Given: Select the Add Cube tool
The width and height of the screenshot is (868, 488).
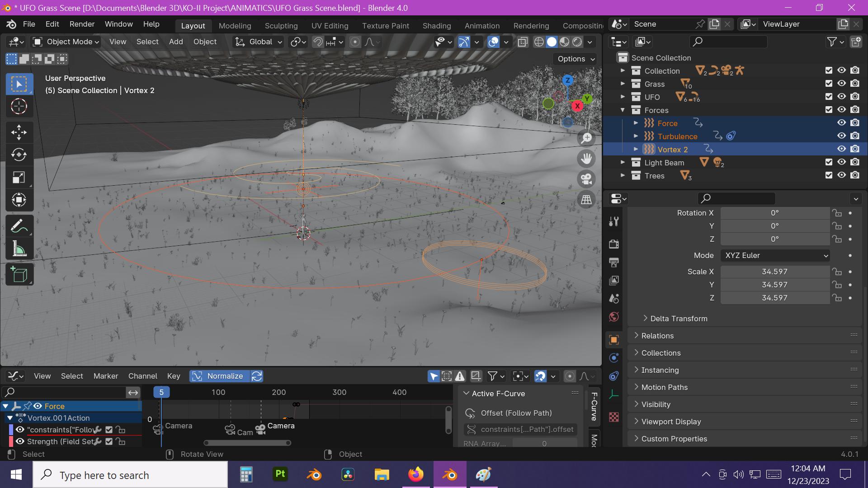Looking at the screenshot, I should tap(19, 274).
